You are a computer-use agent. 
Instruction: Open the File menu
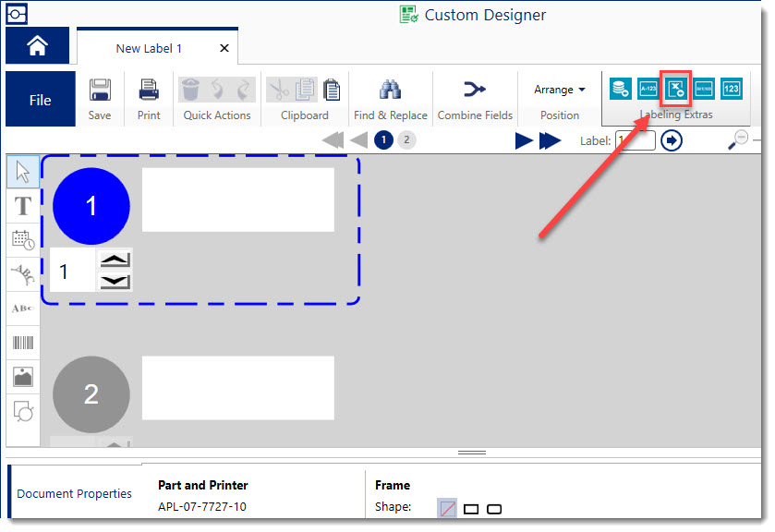pos(40,97)
